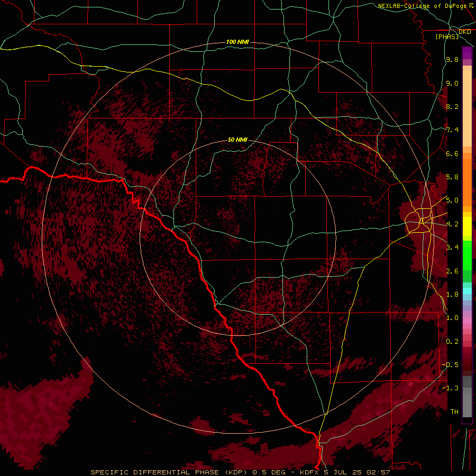Click SPECIFIC DIFFERENTIAL PHASE (KDP) caption
This screenshot has width=476, height=476.
(x=169, y=472)
